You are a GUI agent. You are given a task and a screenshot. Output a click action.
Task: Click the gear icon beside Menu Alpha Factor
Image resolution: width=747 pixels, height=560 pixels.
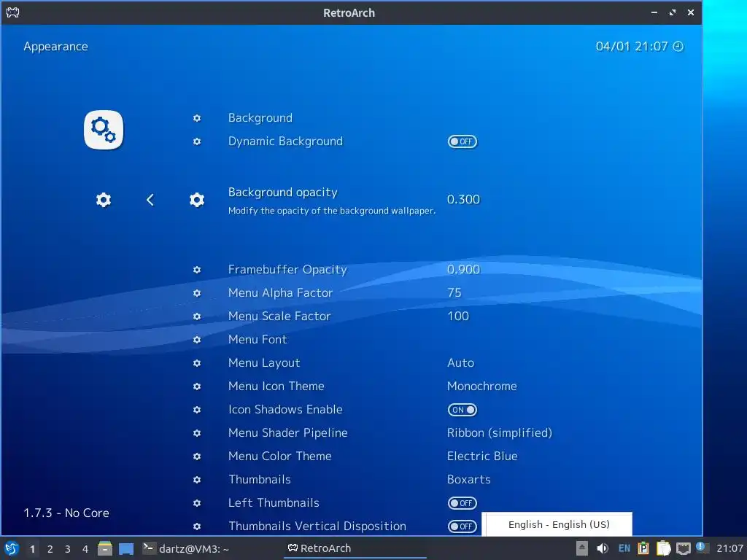point(197,293)
